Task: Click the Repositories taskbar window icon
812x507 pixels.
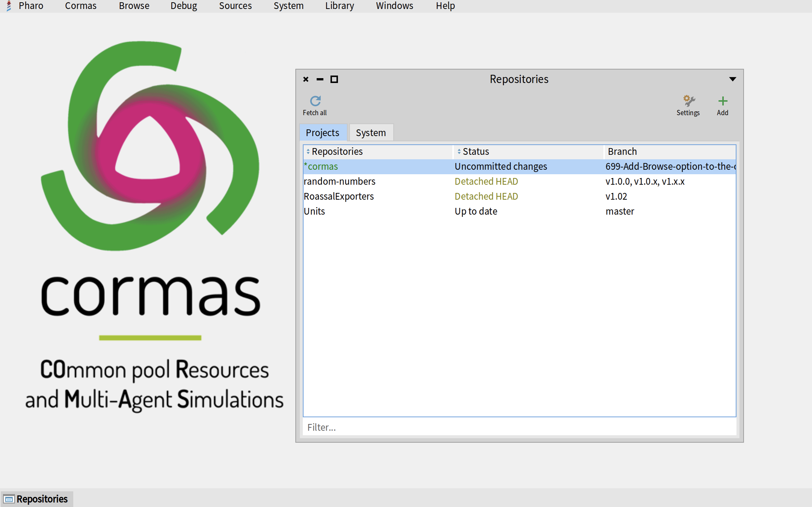Action: pyautogui.click(x=9, y=499)
